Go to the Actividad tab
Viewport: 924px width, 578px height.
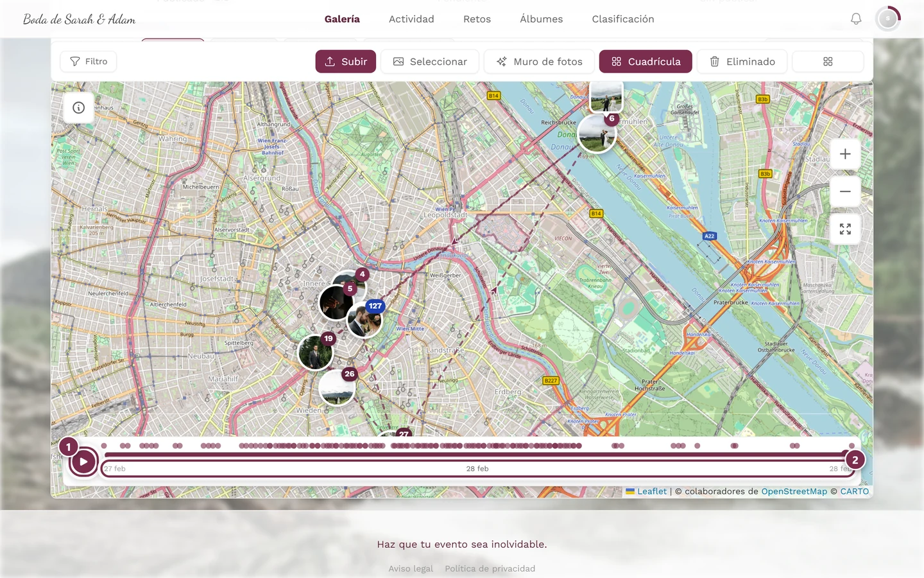coord(411,19)
